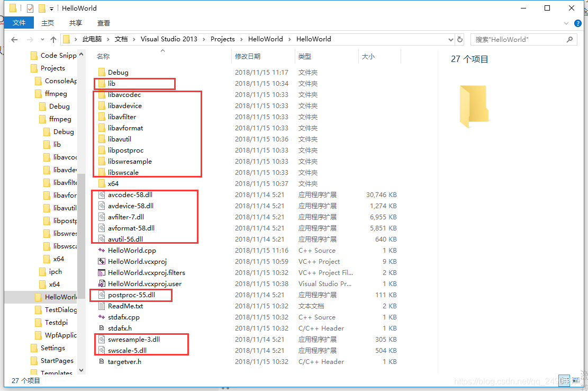Image resolution: width=588 pixels, height=391 pixels.
Task: Navigate to Visual Studio 2013 via breadcrumb
Action: coord(169,39)
